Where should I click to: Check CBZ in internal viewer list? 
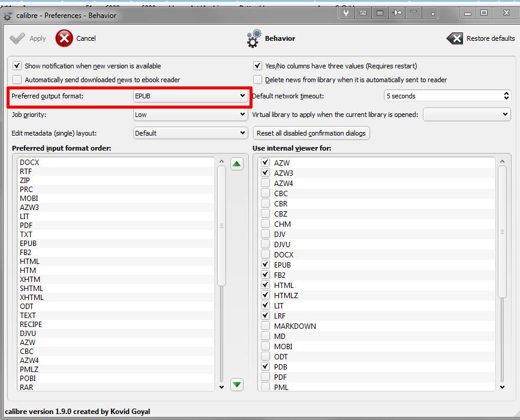(x=265, y=214)
